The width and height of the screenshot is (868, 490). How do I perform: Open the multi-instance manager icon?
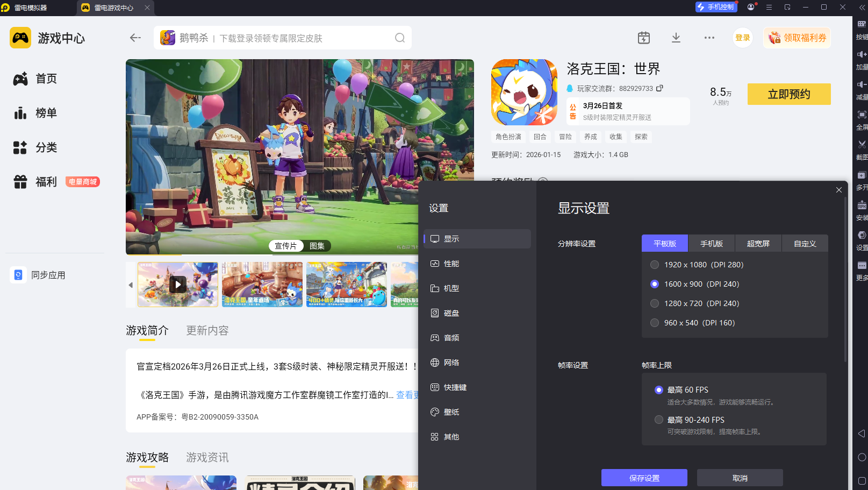coord(862,175)
